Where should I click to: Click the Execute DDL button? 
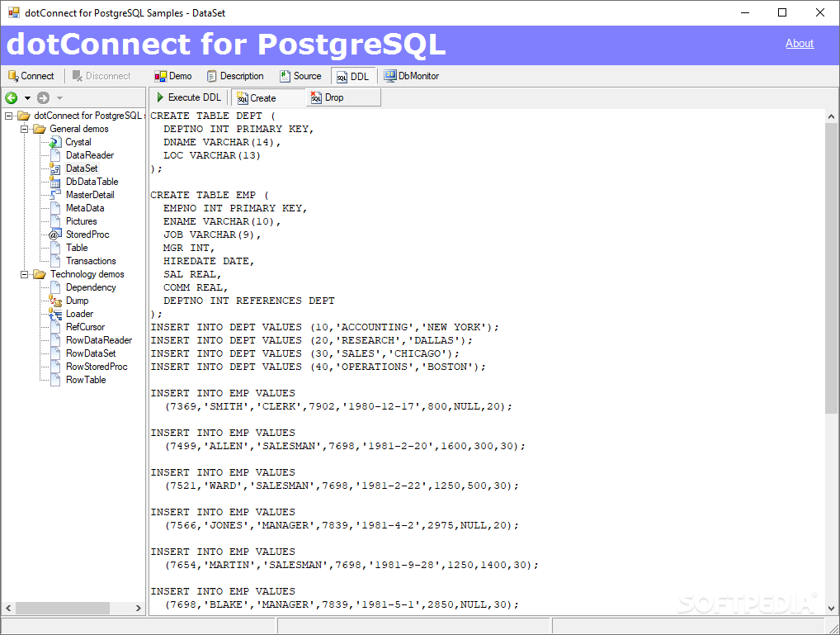189,97
